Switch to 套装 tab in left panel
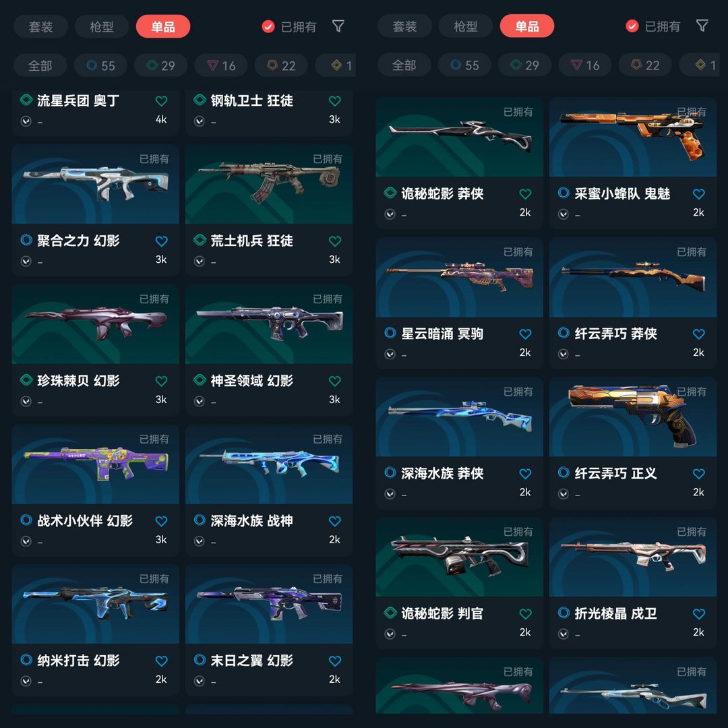This screenshot has width=728, height=728. click(x=41, y=26)
